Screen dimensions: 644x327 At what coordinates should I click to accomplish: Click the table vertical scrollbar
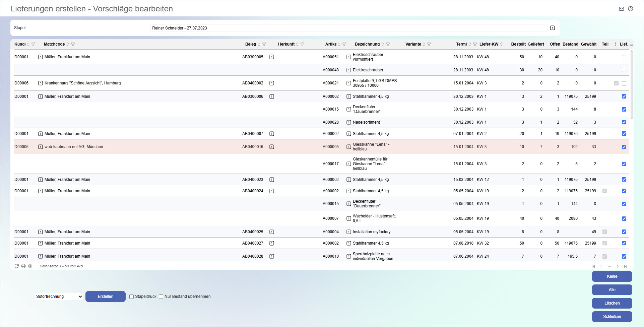tap(632, 85)
